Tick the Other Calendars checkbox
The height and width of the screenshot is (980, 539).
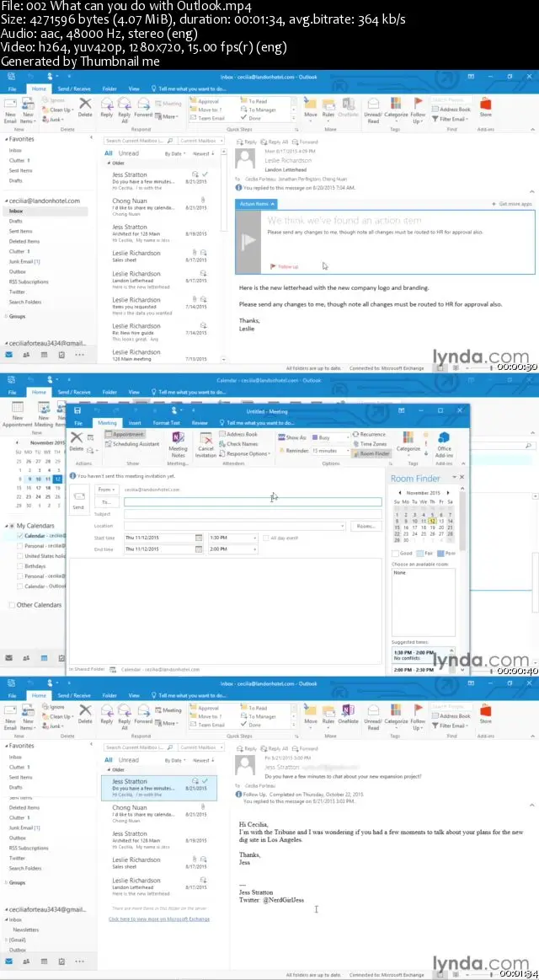coord(12,605)
